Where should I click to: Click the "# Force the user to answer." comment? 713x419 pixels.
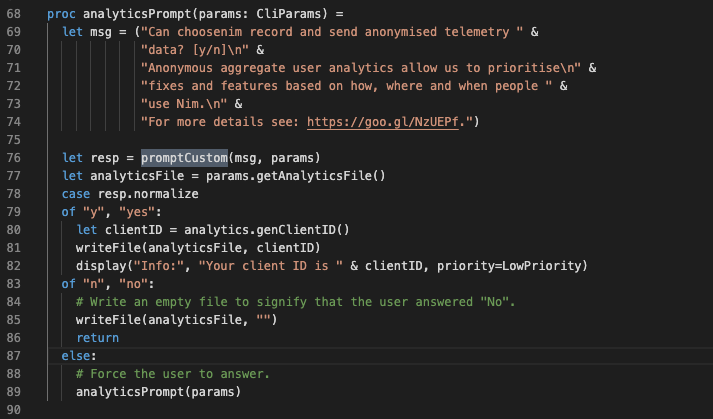coord(173,374)
